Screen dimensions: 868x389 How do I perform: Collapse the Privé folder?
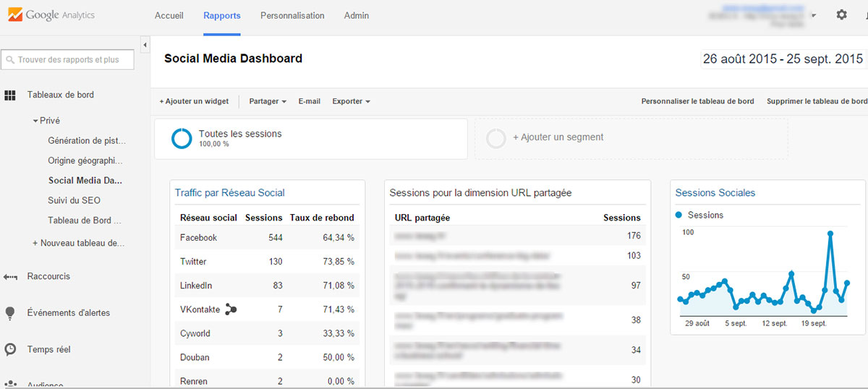[35, 121]
